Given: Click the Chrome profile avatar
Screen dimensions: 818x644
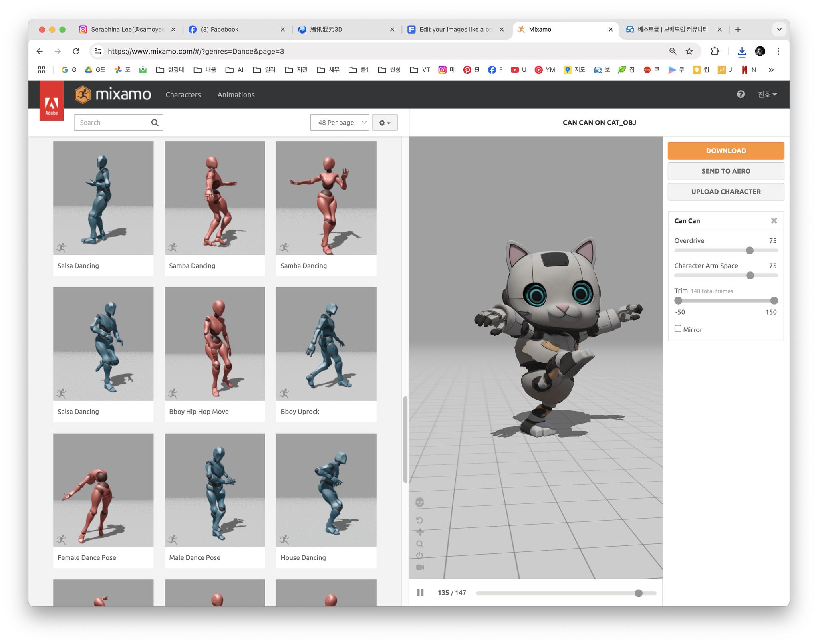Looking at the screenshot, I should pos(760,51).
